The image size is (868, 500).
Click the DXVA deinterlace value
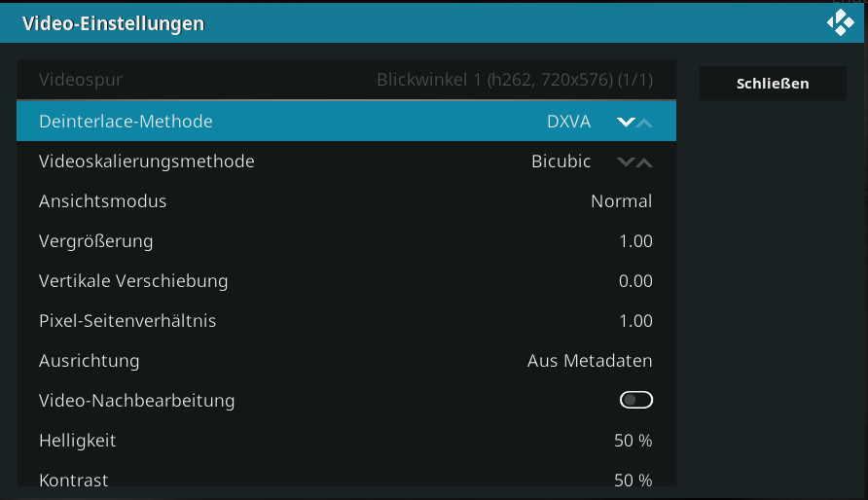click(568, 122)
